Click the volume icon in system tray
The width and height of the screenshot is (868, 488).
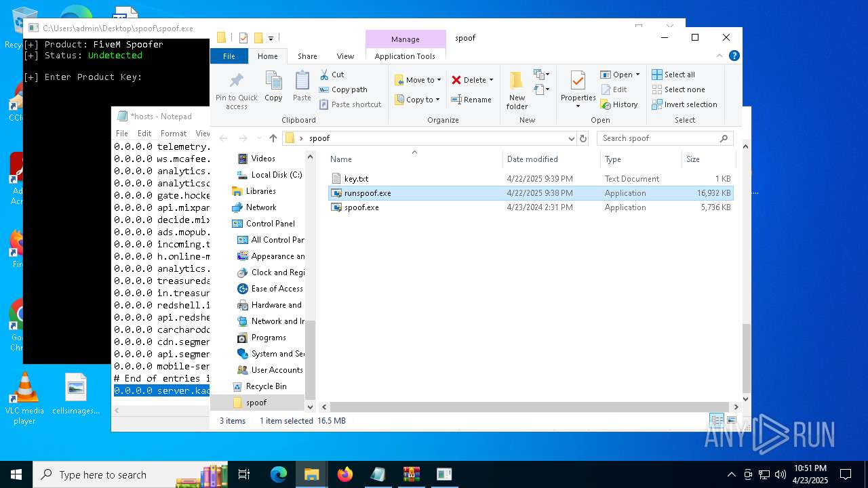tap(781, 474)
